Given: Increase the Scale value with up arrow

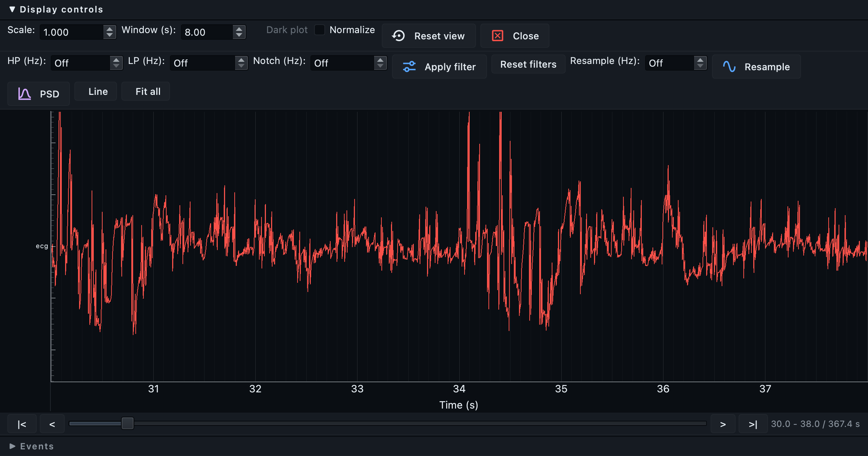Looking at the screenshot, I should [x=110, y=29].
